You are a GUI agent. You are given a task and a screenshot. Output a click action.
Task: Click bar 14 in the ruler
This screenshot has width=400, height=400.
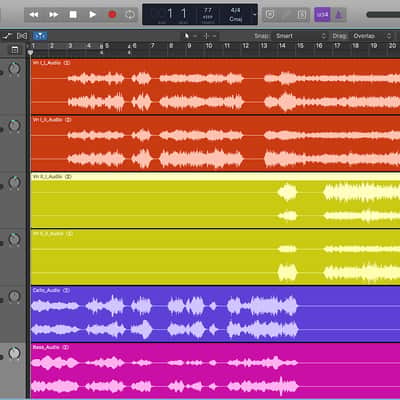tap(282, 46)
